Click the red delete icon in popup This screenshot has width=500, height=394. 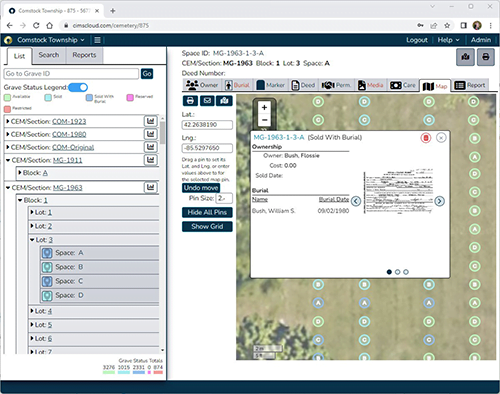(426, 138)
